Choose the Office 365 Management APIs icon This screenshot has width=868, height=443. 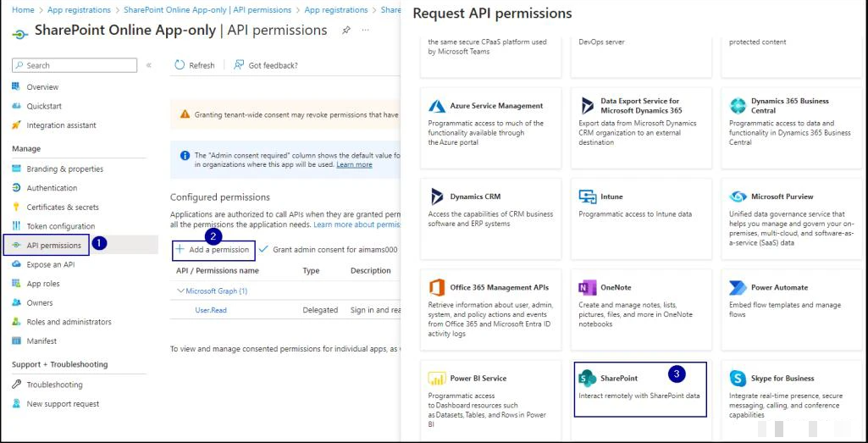tap(437, 287)
